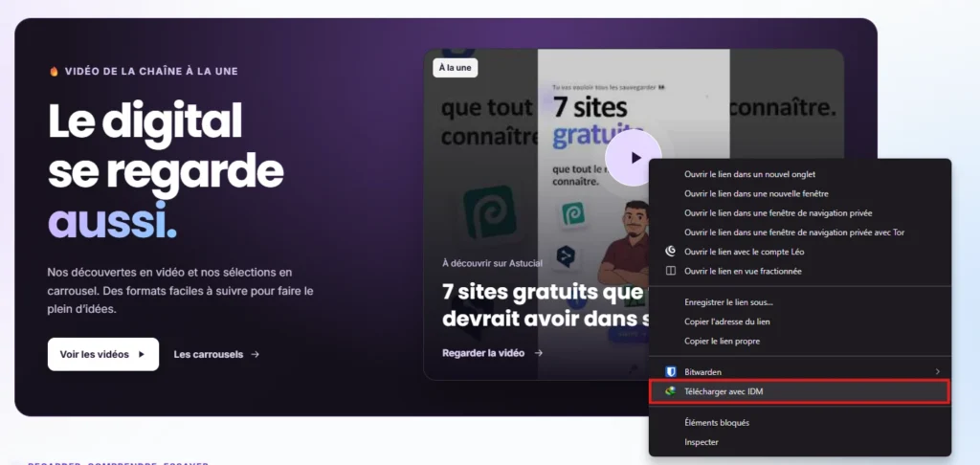The width and height of the screenshot is (980, 465).
Task: Click the '7 sites gratuits' video title
Action: coord(544,304)
